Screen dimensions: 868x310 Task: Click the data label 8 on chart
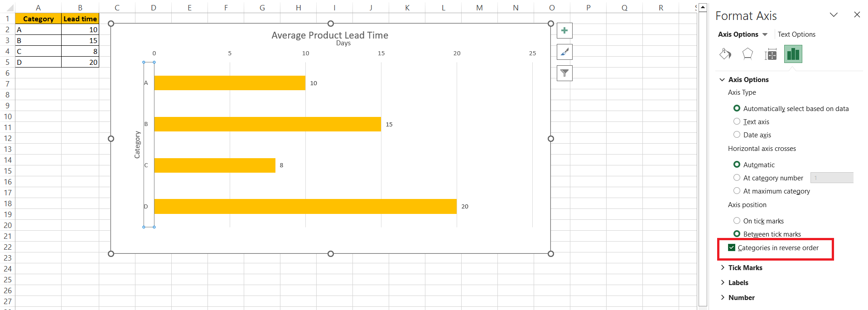point(281,165)
